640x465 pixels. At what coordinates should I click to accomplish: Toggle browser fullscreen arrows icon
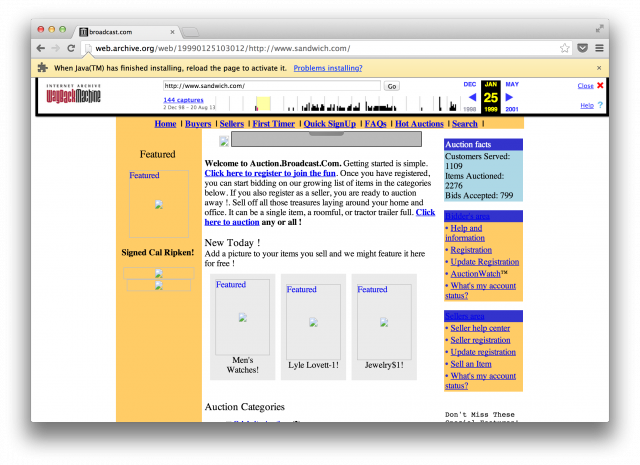(x=599, y=29)
